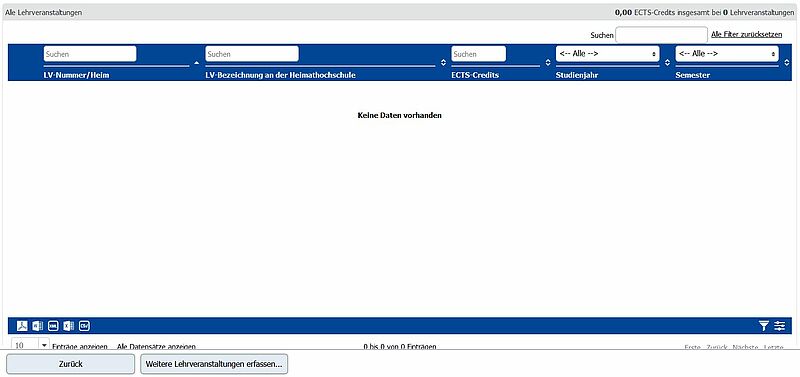Open table column settings sliders icon

click(780, 326)
